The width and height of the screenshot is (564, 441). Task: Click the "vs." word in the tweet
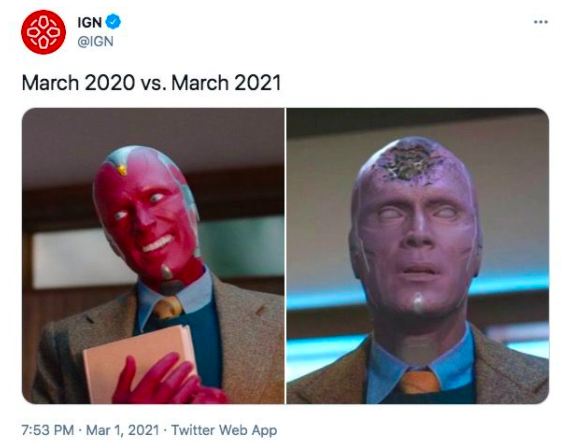point(154,83)
